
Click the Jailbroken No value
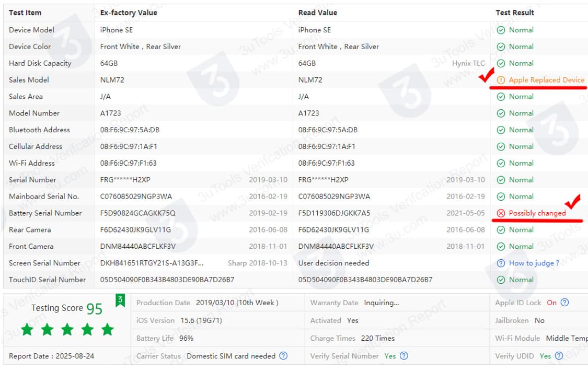tap(539, 320)
